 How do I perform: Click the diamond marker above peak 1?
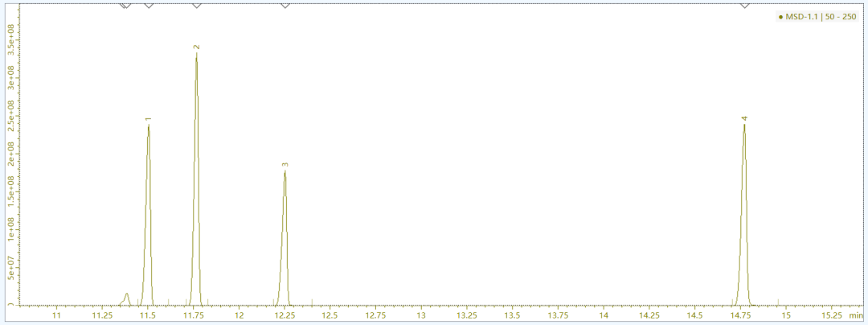point(149,5)
